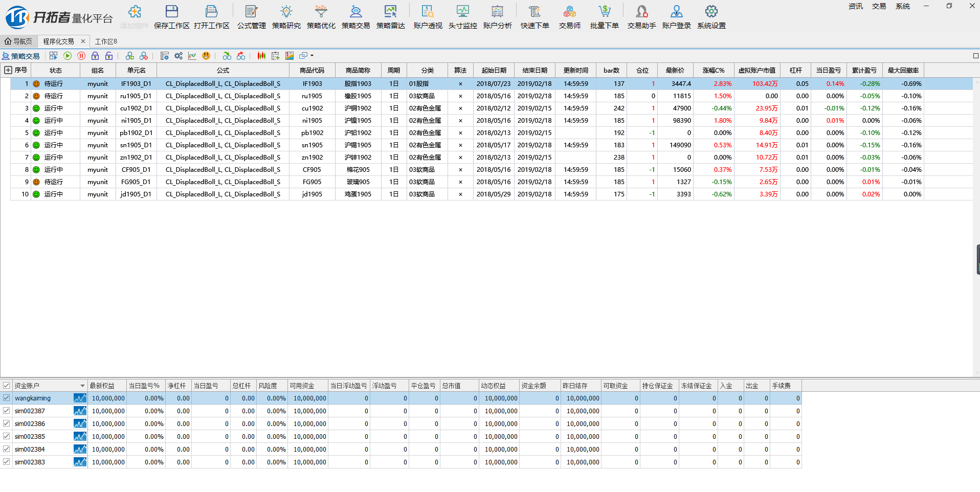The width and height of the screenshot is (980, 492).
Task: Click the 风险度 column header
Action: (272, 386)
